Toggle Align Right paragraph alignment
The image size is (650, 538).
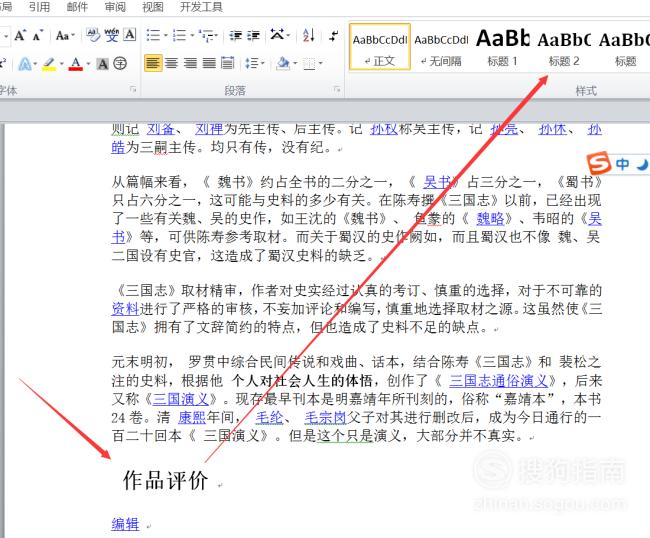click(190, 63)
